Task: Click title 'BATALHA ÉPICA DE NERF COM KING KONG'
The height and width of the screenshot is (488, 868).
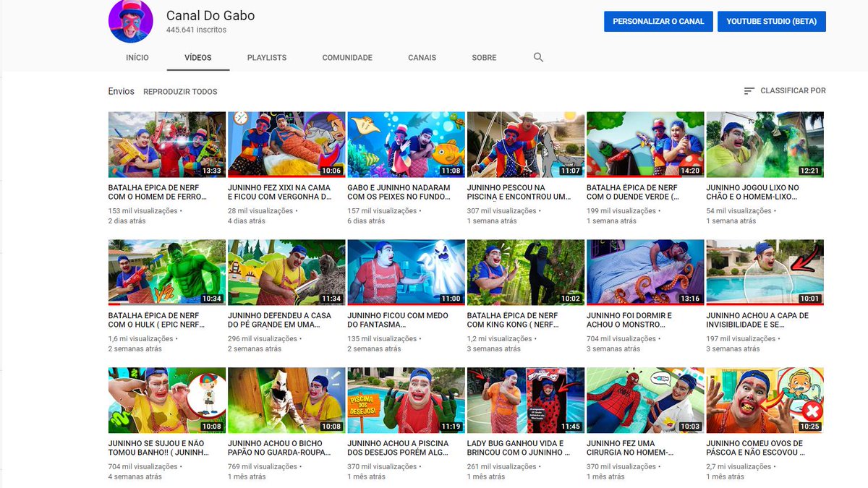Action: point(513,320)
